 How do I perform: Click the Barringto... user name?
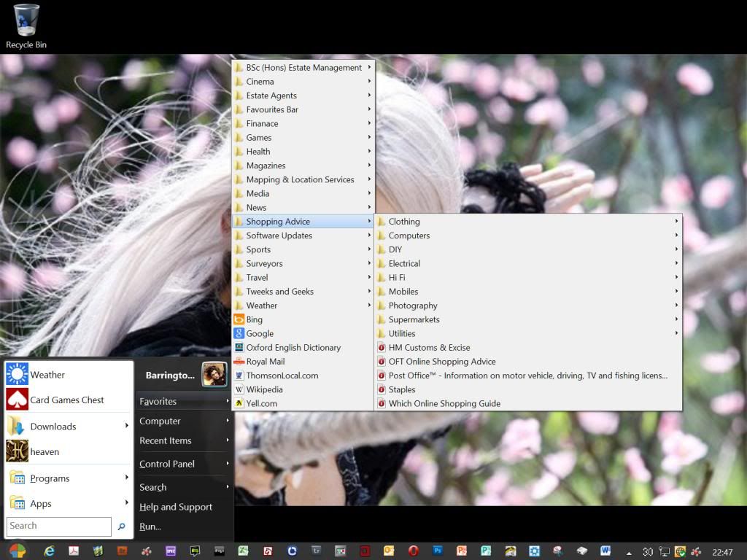169,376
